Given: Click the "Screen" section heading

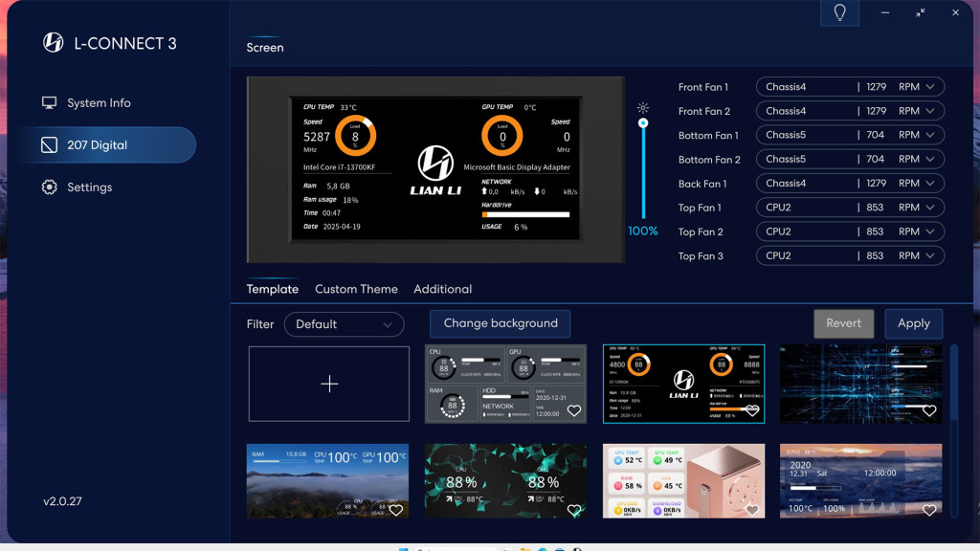Looking at the screenshot, I should [265, 48].
